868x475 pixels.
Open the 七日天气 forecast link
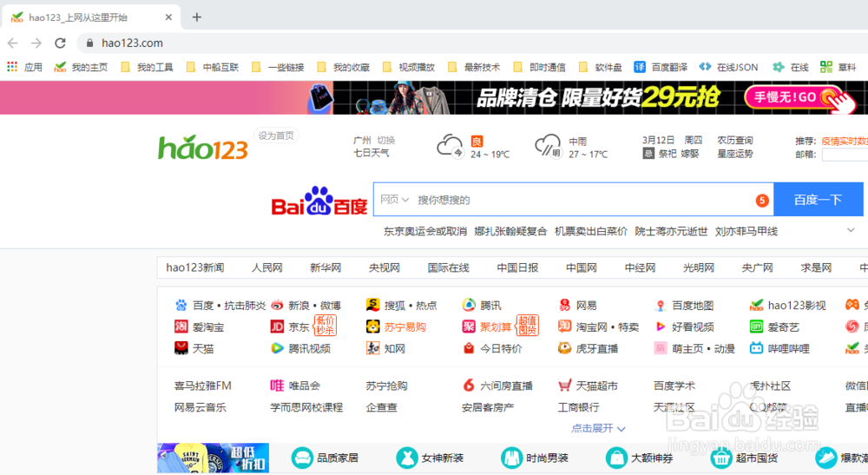371,153
